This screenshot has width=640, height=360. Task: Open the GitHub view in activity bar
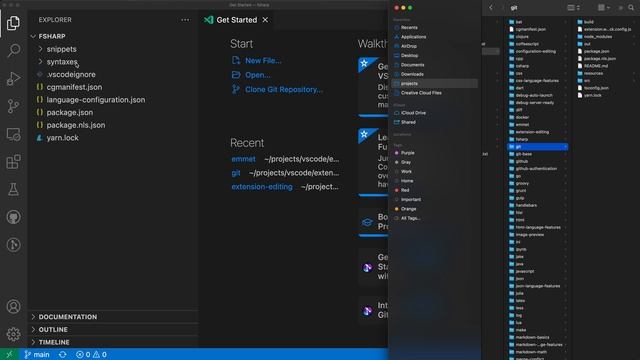click(x=13, y=217)
